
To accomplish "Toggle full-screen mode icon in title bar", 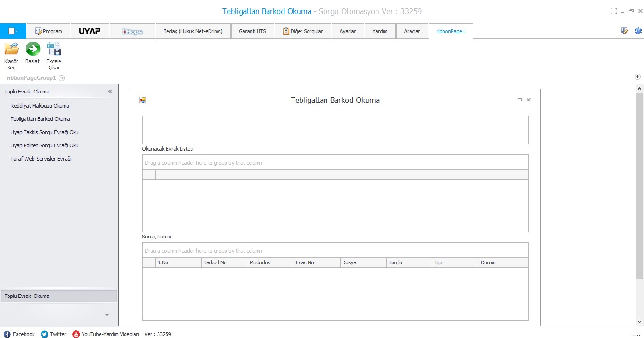I will click(x=613, y=11).
